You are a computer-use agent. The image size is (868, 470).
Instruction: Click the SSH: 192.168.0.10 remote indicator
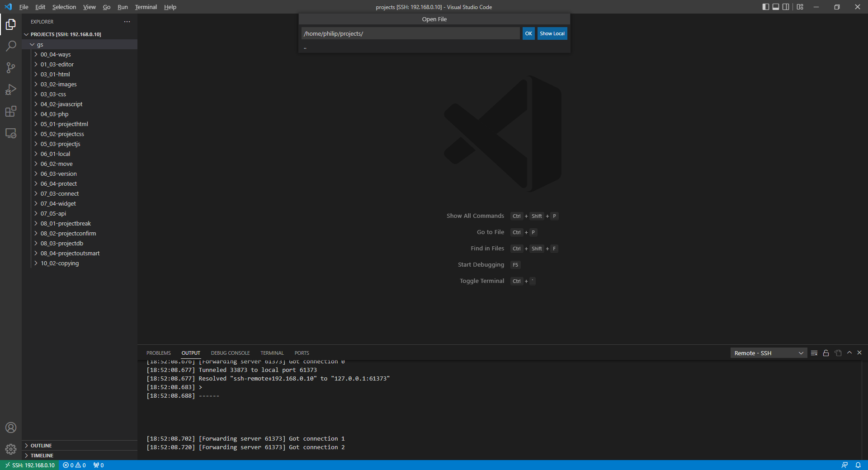point(29,465)
